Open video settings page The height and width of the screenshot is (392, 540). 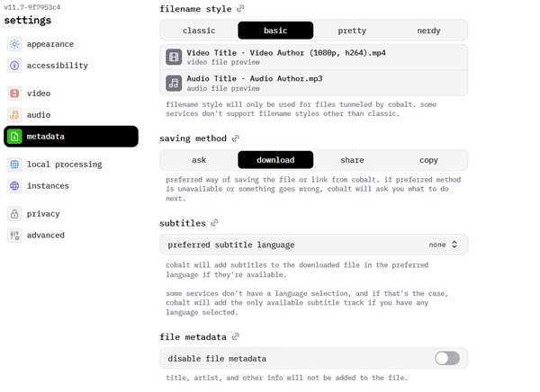(71, 94)
